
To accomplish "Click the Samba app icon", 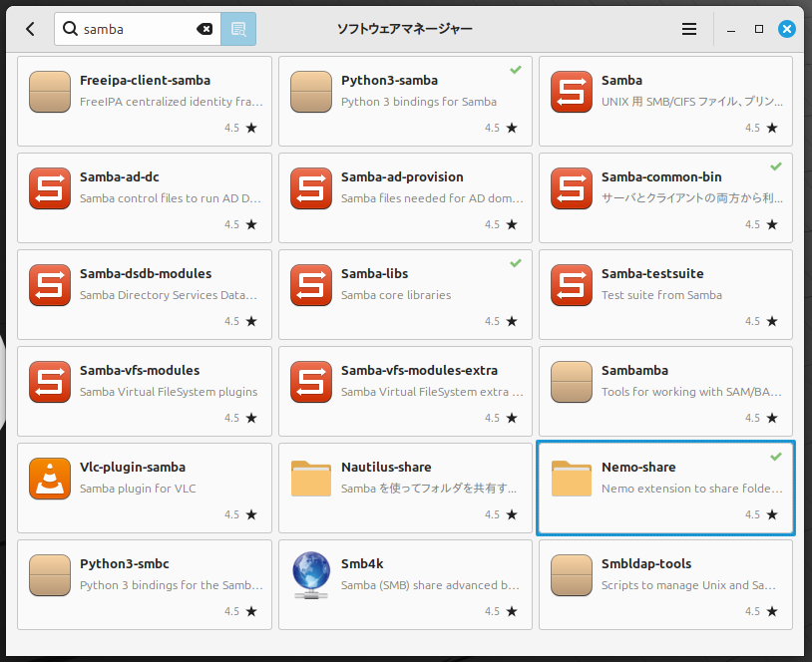I will pyautogui.click(x=572, y=92).
